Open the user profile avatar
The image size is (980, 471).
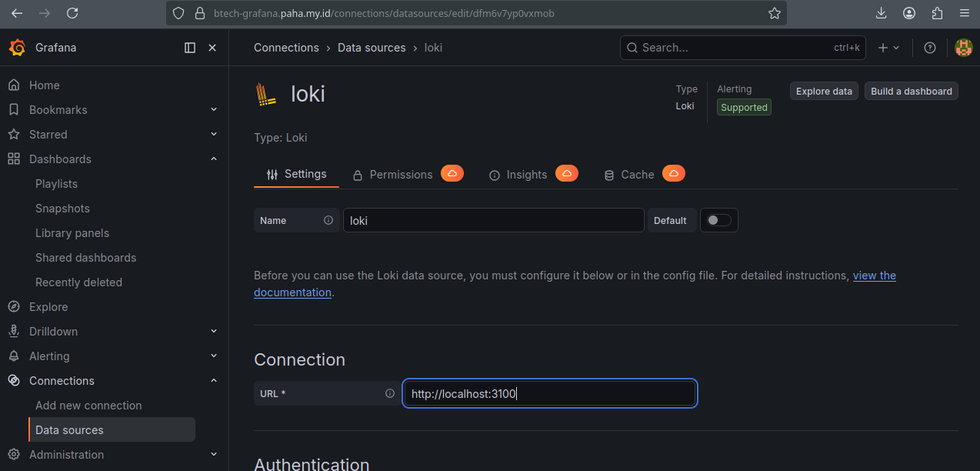point(963,48)
